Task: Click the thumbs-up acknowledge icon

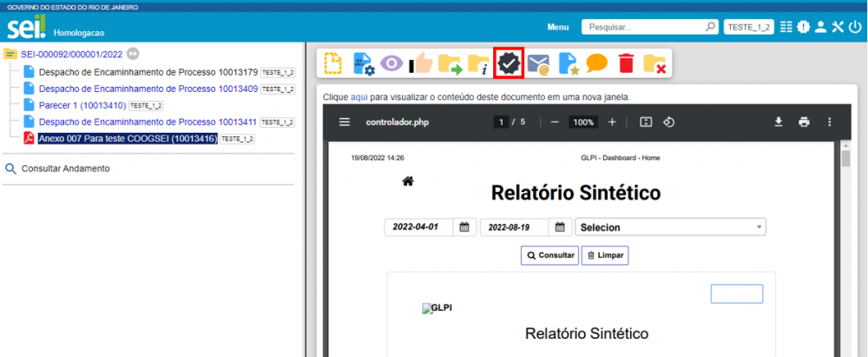Action: pyautogui.click(x=421, y=63)
